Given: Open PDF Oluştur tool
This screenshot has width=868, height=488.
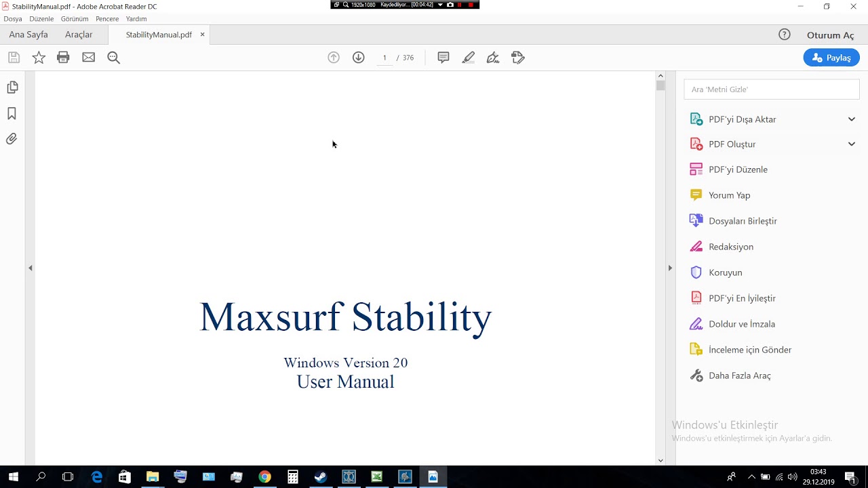Looking at the screenshot, I should [732, 144].
